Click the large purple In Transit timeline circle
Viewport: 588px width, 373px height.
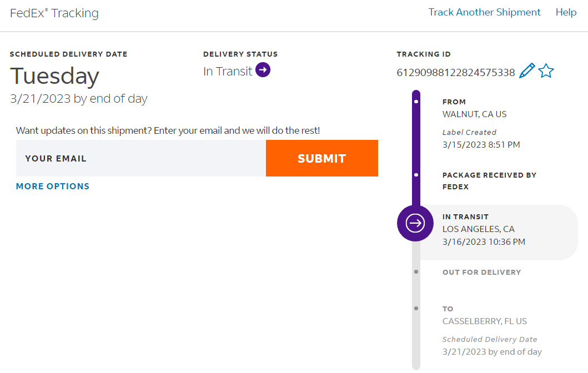tap(415, 223)
